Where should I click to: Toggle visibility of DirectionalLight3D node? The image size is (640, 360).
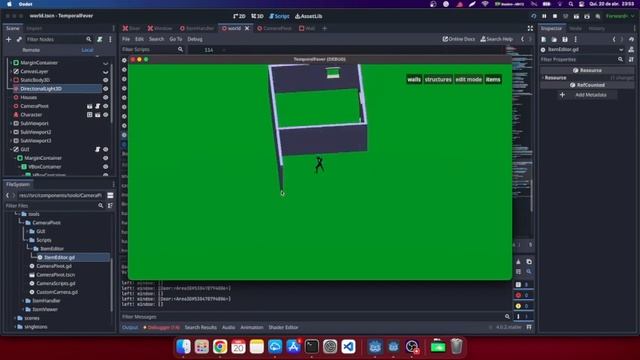[105, 89]
